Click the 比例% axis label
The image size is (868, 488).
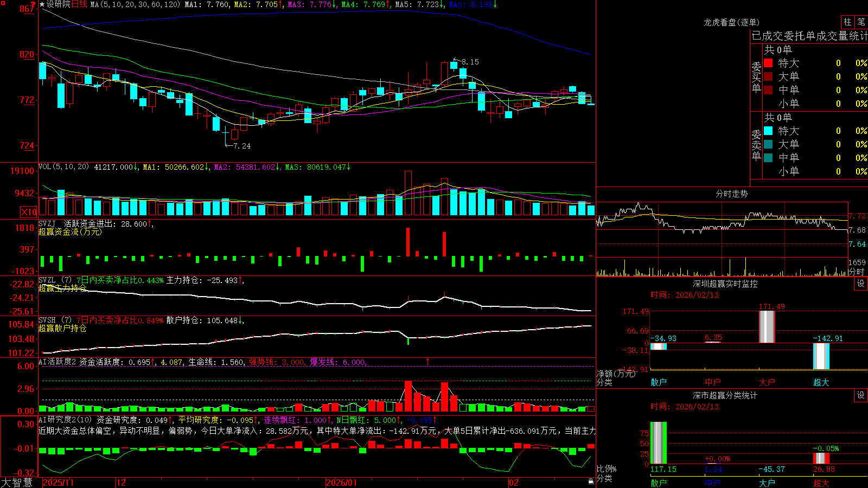click(607, 468)
